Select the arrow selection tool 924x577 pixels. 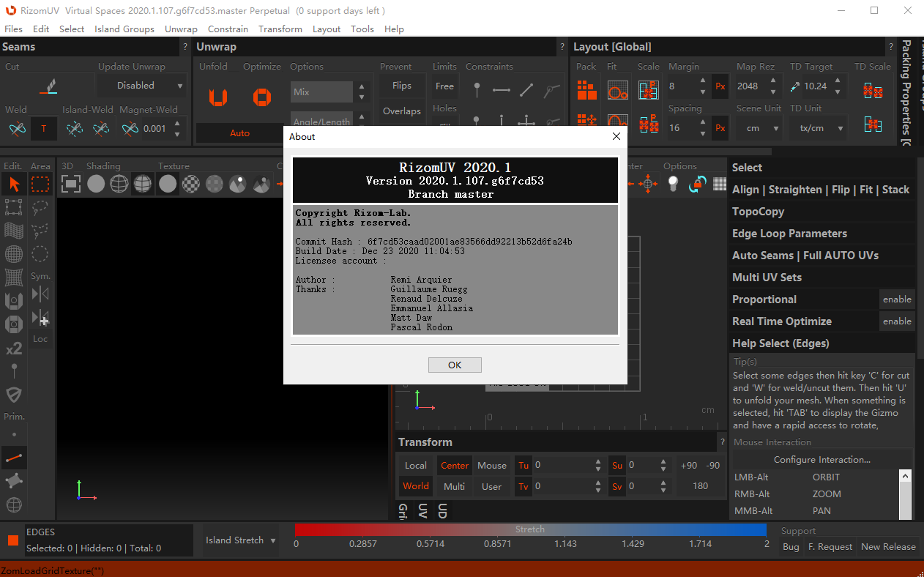[14, 184]
